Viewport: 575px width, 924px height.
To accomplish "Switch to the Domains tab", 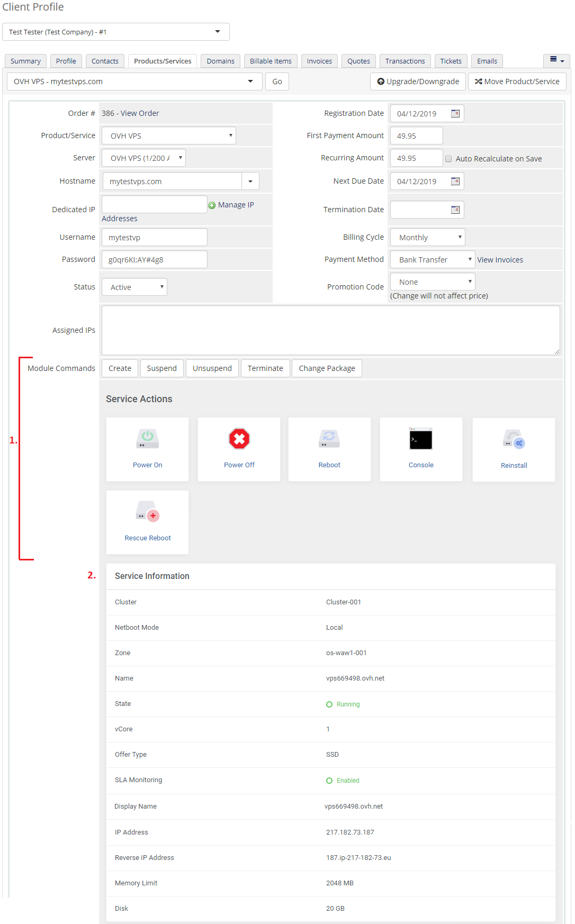I will [x=221, y=61].
